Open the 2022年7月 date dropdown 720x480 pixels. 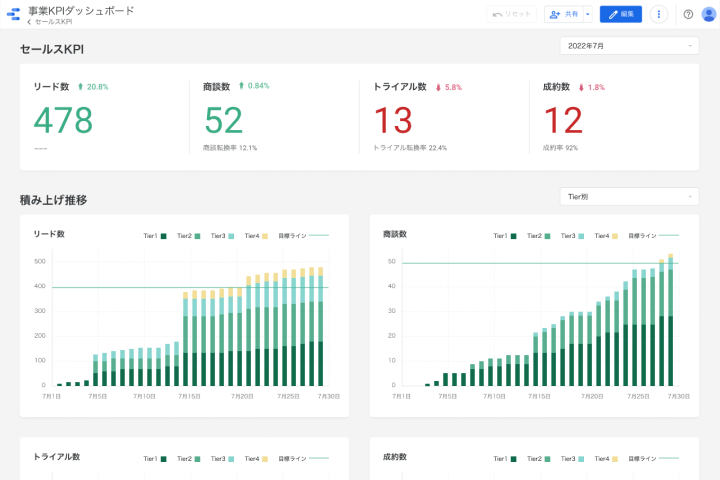pyautogui.click(x=629, y=46)
